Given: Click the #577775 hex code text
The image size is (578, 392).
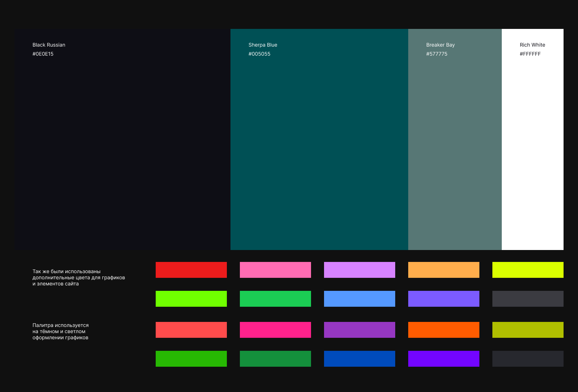Looking at the screenshot, I should (x=437, y=54).
